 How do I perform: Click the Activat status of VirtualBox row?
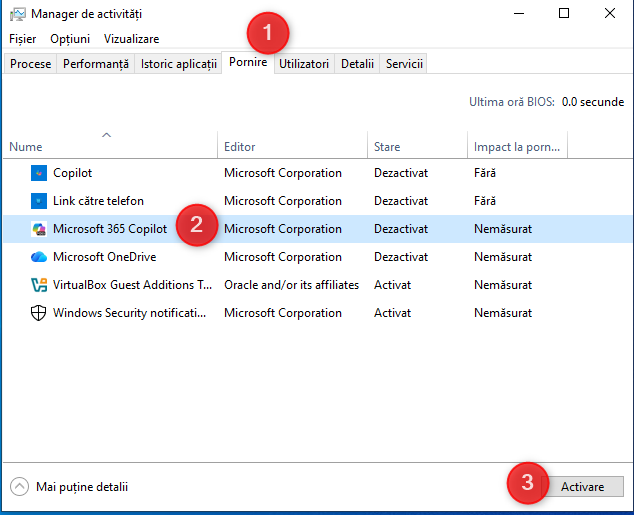[392, 285]
